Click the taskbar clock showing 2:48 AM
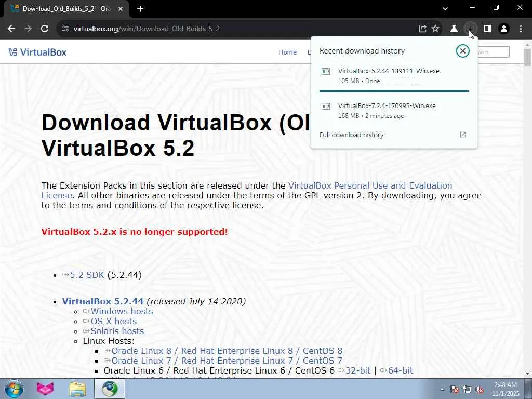 click(506, 389)
